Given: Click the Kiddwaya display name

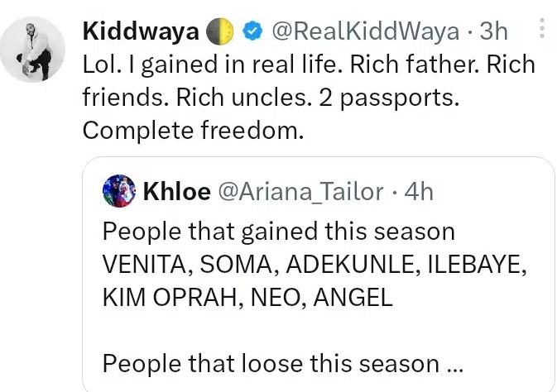Looking at the screenshot, I should pos(140,31).
